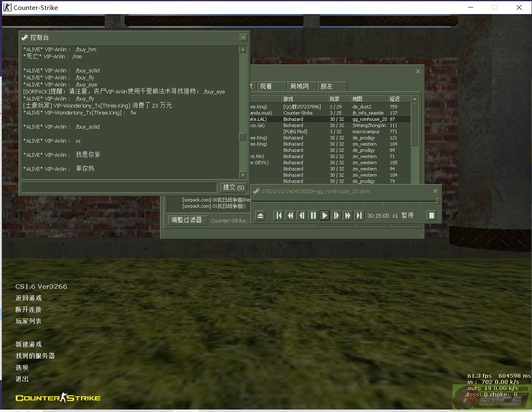Click the Steam icon in console title bar
Screen dimensions: 532x412
pos(25,38)
